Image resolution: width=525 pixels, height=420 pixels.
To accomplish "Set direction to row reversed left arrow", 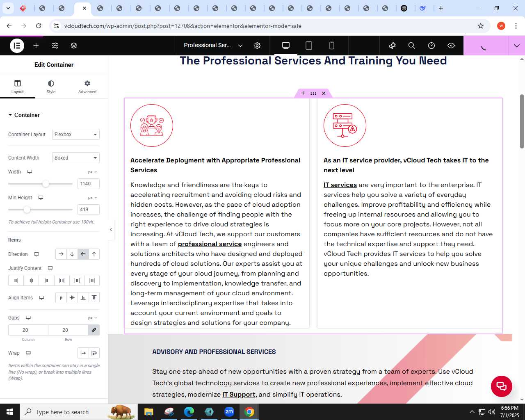I will (x=83, y=254).
